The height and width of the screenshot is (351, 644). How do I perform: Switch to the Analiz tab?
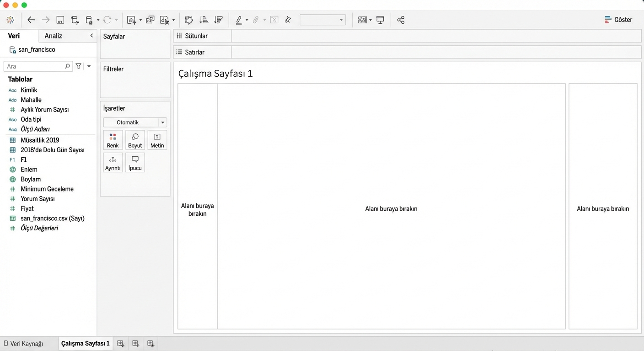[x=54, y=36]
